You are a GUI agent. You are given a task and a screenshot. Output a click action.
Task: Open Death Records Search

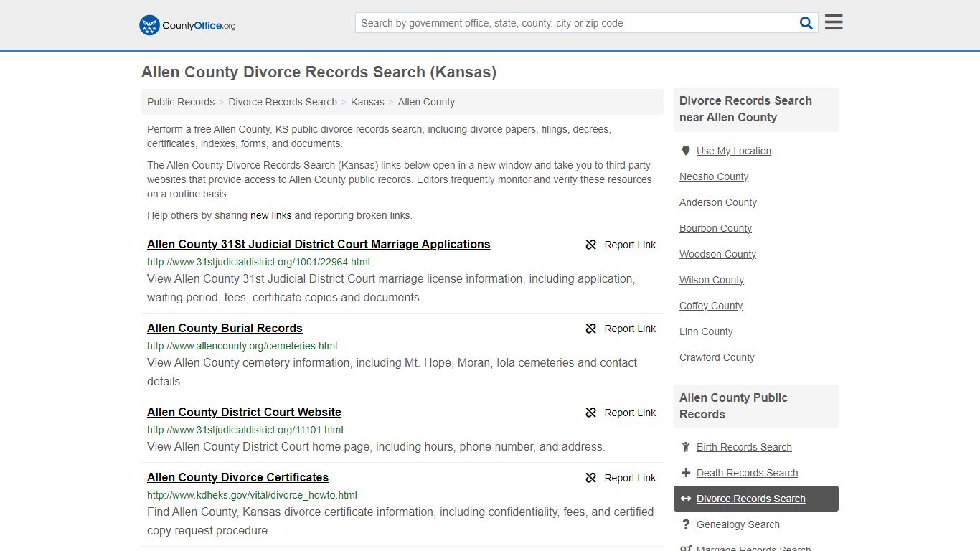(x=747, y=473)
